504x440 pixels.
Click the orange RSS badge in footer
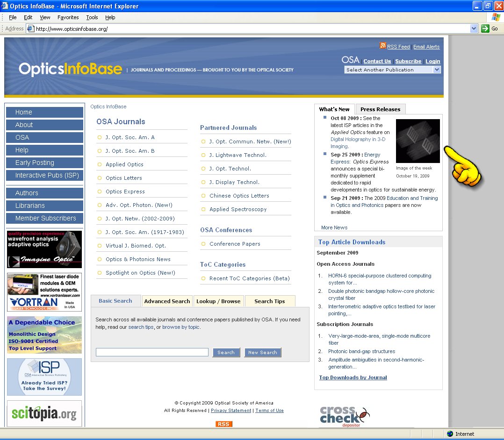(223, 424)
